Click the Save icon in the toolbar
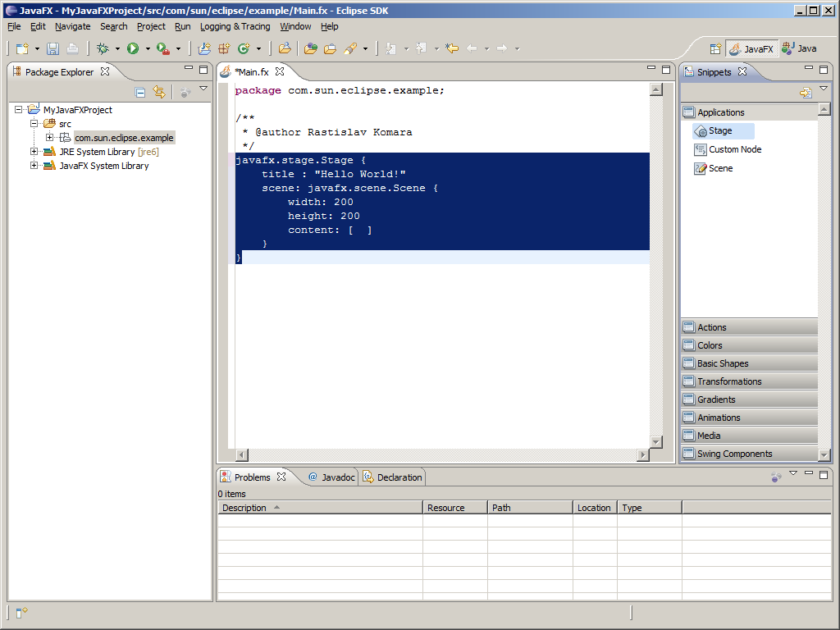Image resolution: width=840 pixels, height=630 pixels. click(x=52, y=49)
